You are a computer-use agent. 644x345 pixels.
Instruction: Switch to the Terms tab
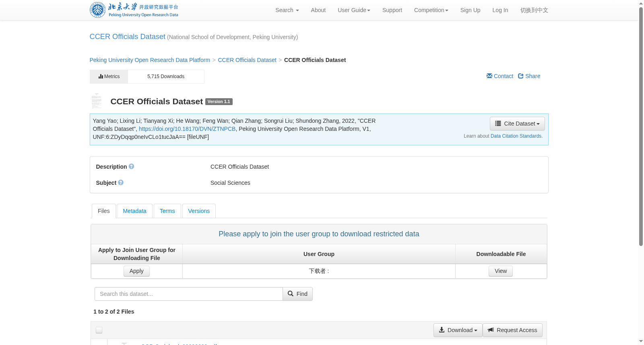167,211
